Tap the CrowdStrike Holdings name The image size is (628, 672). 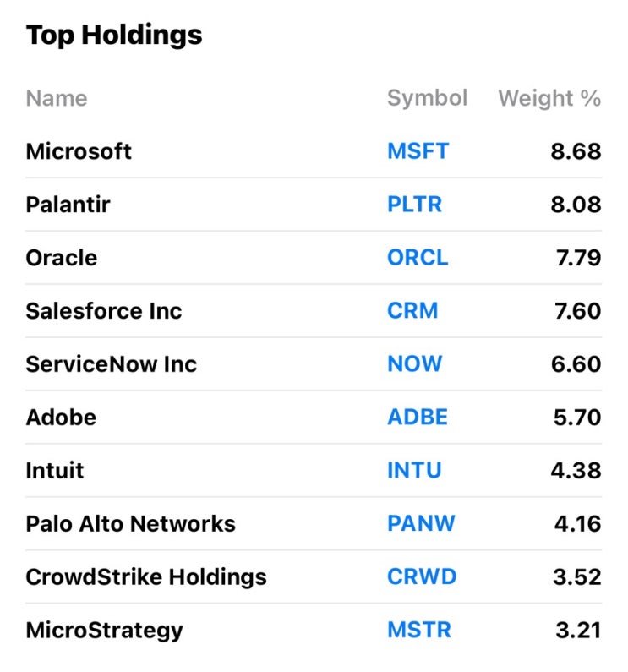146,577
